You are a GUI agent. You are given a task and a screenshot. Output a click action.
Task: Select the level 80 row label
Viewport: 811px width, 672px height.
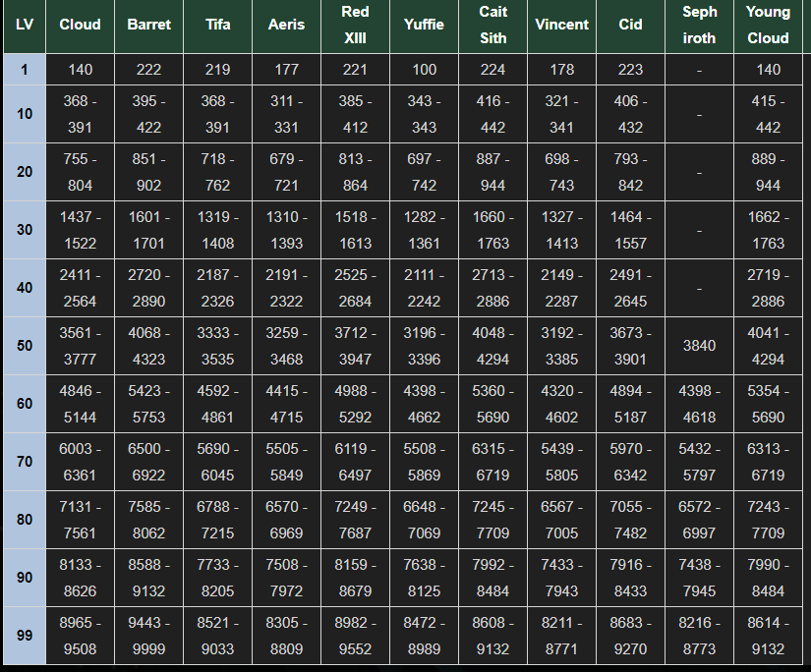pyautogui.click(x=25, y=519)
